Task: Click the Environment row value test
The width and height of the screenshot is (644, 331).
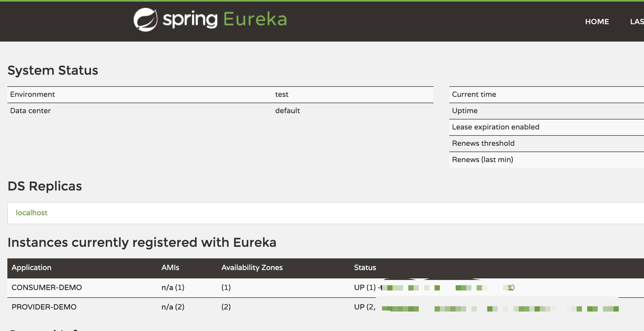Action: click(x=282, y=94)
